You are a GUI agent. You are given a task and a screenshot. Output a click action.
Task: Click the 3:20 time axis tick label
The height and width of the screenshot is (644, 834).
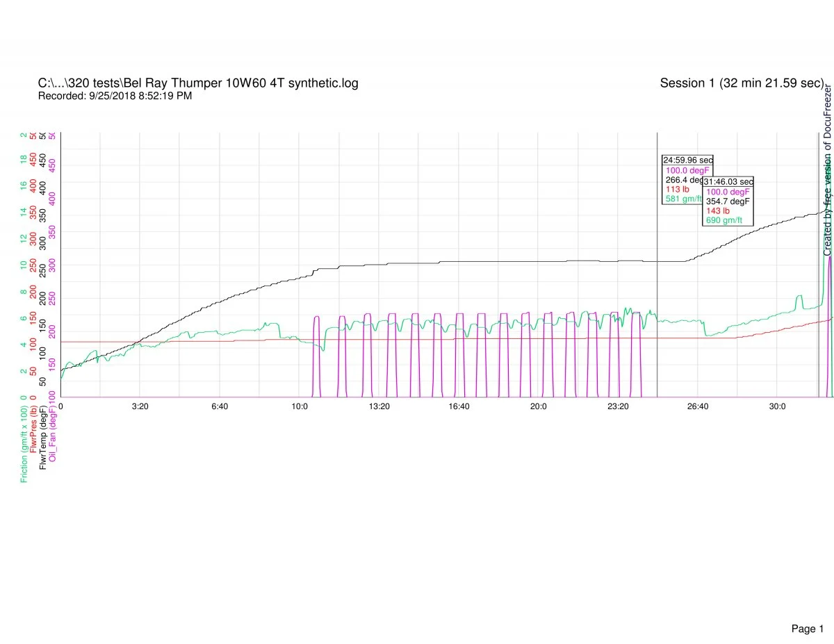pos(140,406)
